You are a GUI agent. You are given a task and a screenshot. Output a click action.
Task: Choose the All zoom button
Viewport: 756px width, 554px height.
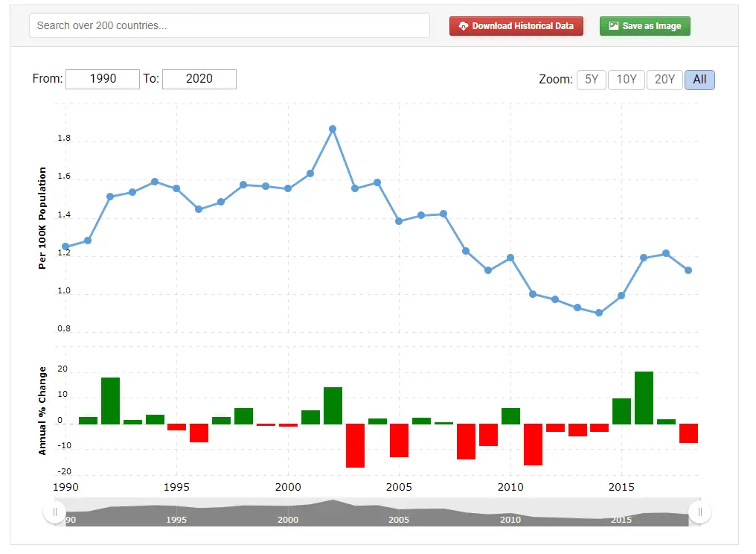tap(699, 80)
